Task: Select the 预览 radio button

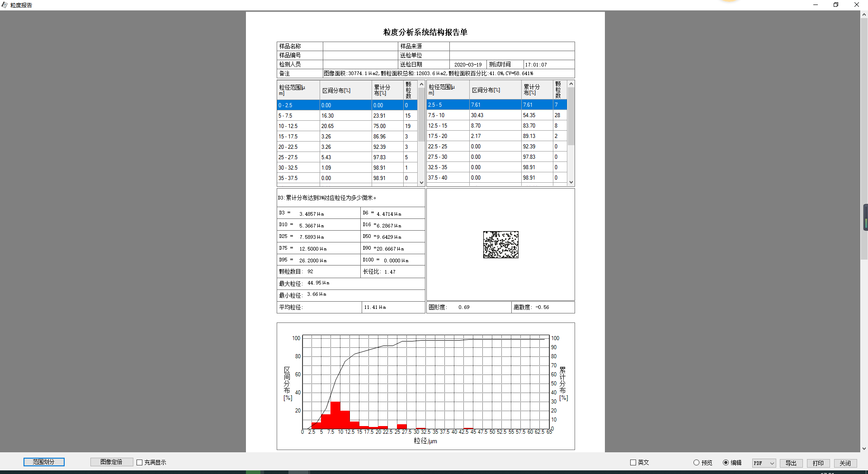Action: click(x=696, y=462)
